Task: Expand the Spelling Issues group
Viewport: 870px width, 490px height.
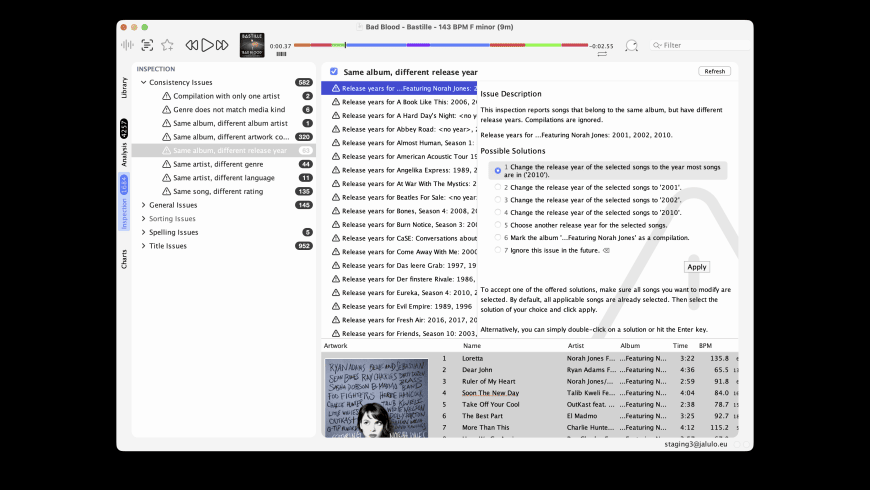Action: point(143,232)
